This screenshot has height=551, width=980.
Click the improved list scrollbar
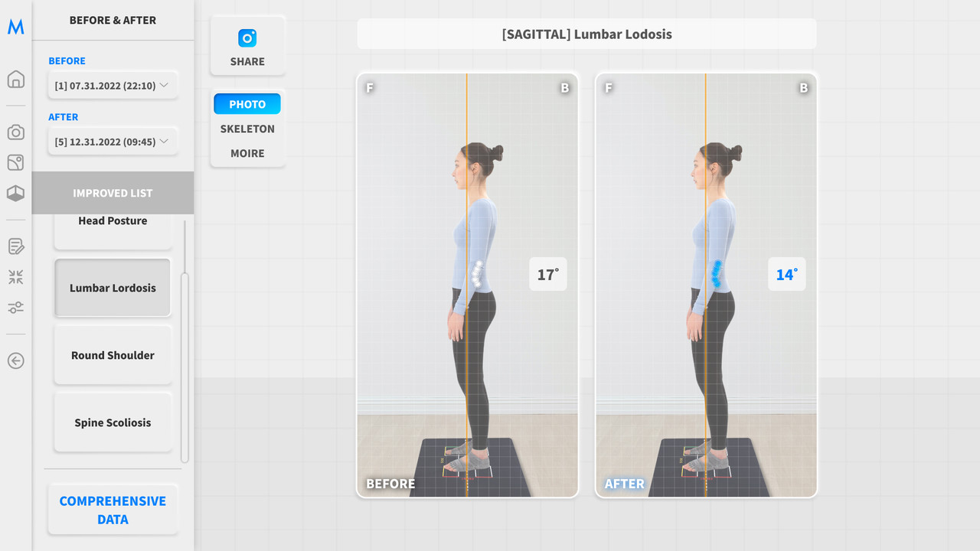coord(185,367)
